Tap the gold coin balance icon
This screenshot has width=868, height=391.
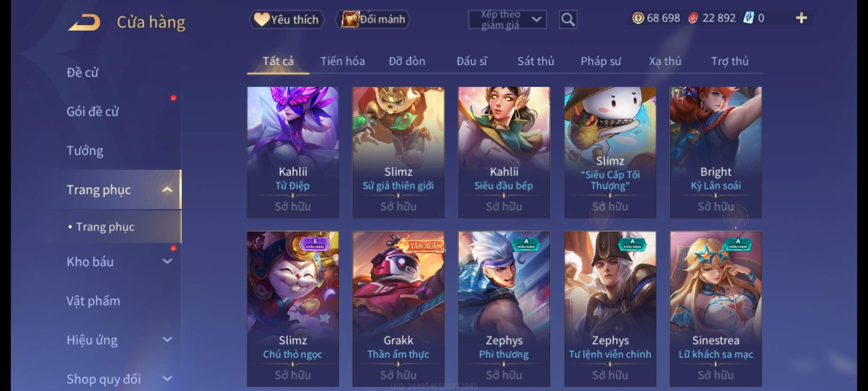638,18
